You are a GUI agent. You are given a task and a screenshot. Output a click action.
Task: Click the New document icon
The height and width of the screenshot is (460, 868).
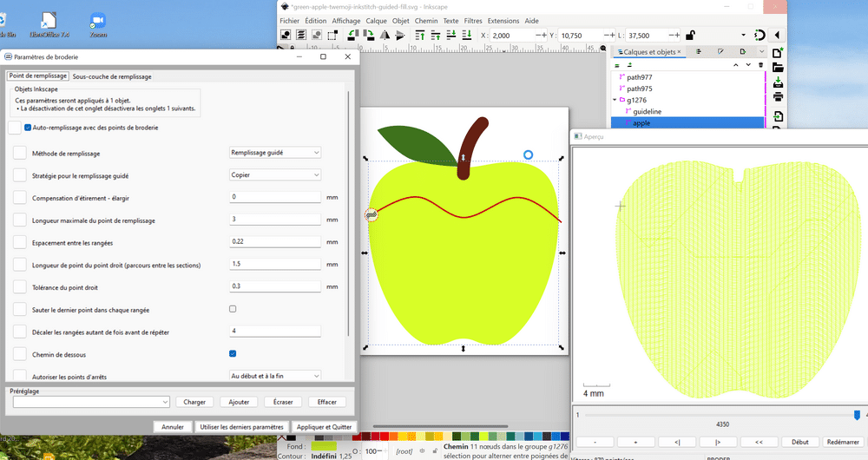[x=778, y=53]
